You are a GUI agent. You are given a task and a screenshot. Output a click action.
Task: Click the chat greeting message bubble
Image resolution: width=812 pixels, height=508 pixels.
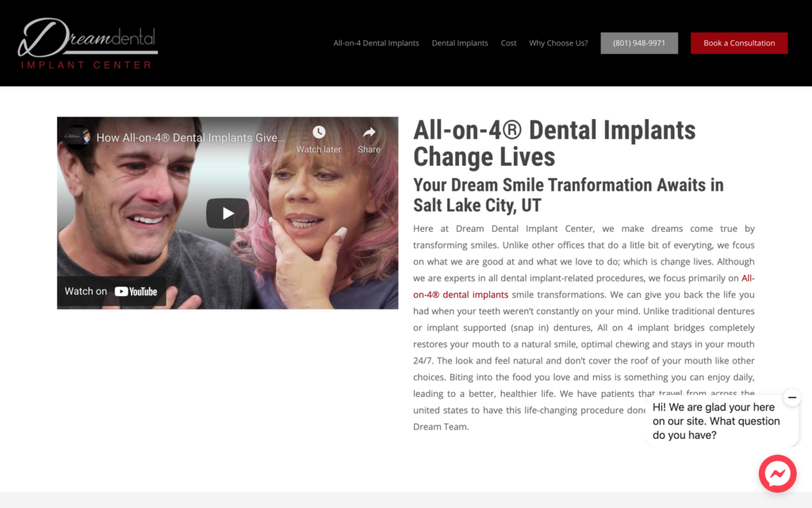(716, 421)
